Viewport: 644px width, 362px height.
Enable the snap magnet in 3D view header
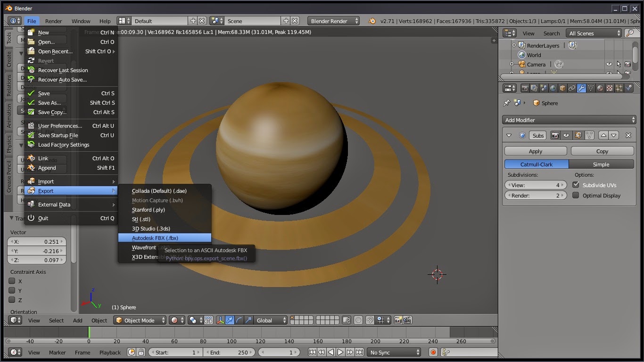click(x=371, y=320)
